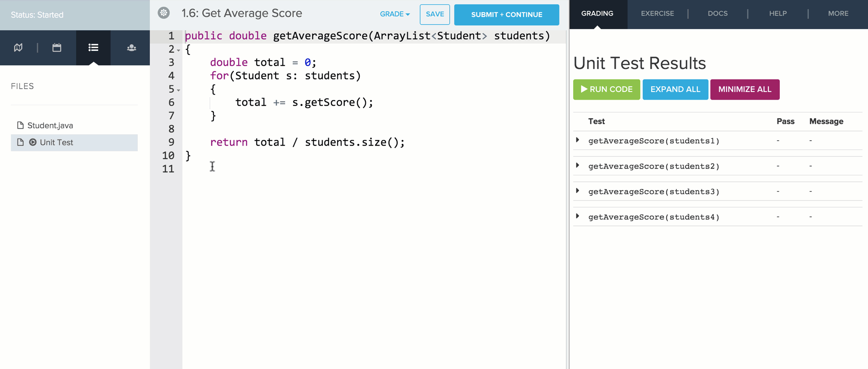Click the MINIMIZE ALL button

click(x=744, y=90)
